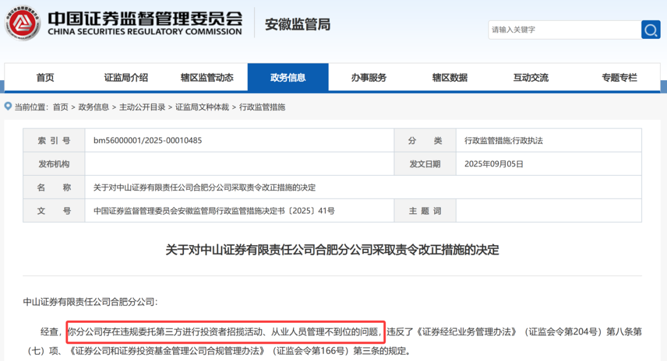Open the 首页 navigation tab
667x361 pixels.
pos(45,77)
